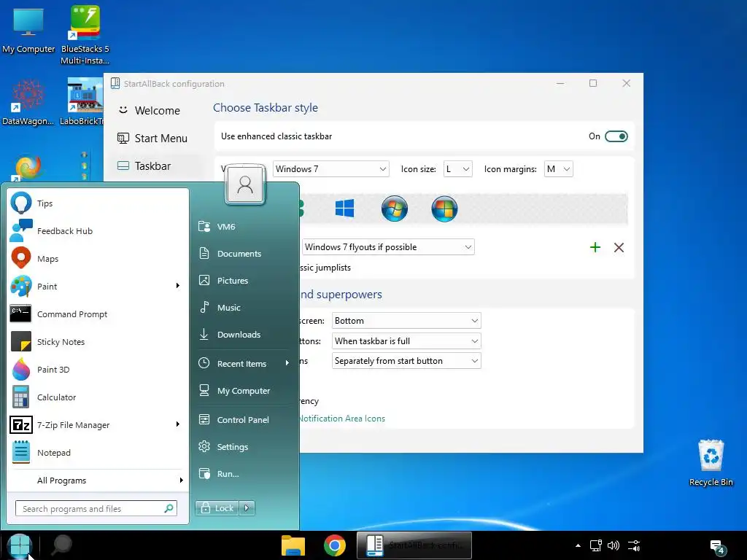Open My Computer in Start menu

(244, 391)
